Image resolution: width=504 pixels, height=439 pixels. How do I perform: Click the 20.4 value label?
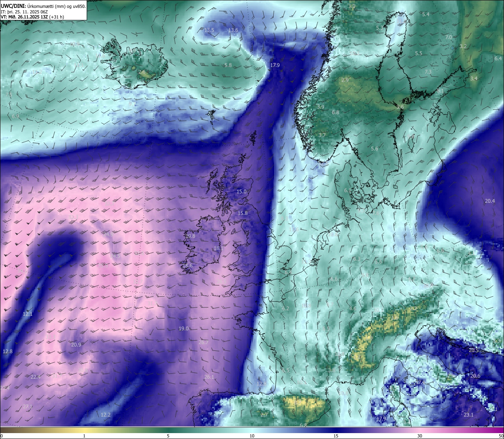tap(490, 201)
